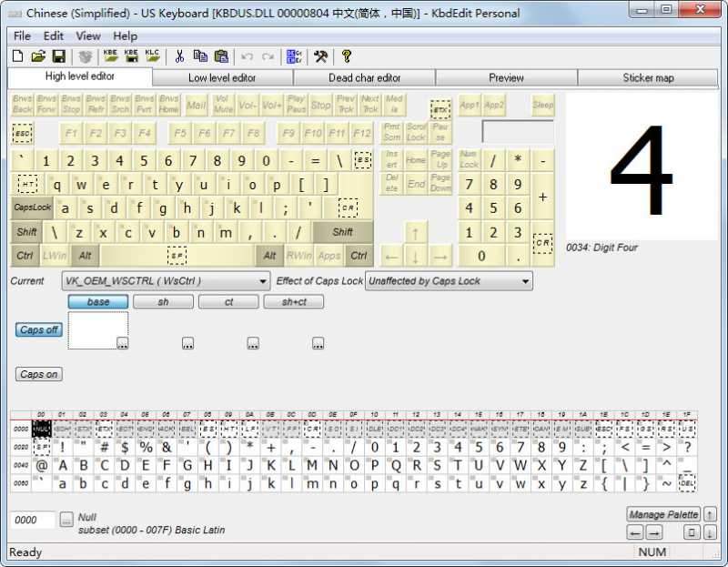Click the Paste clipboard icon
The image size is (728, 567).
point(221,56)
